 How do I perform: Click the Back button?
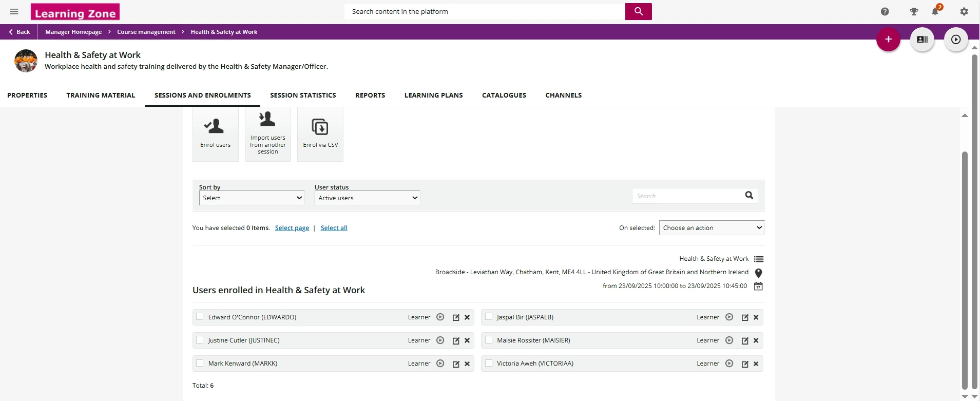[x=19, y=32]
